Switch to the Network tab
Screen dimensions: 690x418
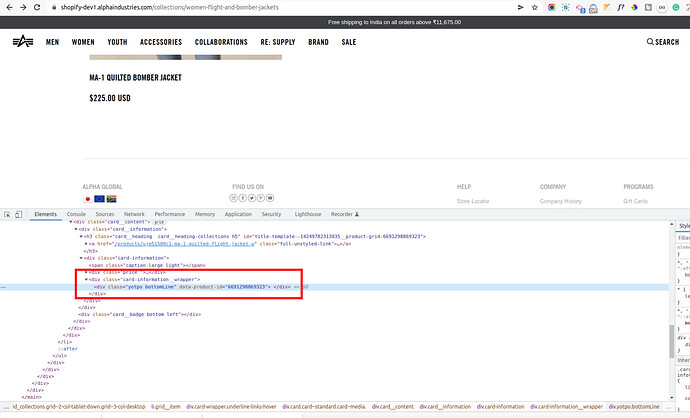[134, 214]
